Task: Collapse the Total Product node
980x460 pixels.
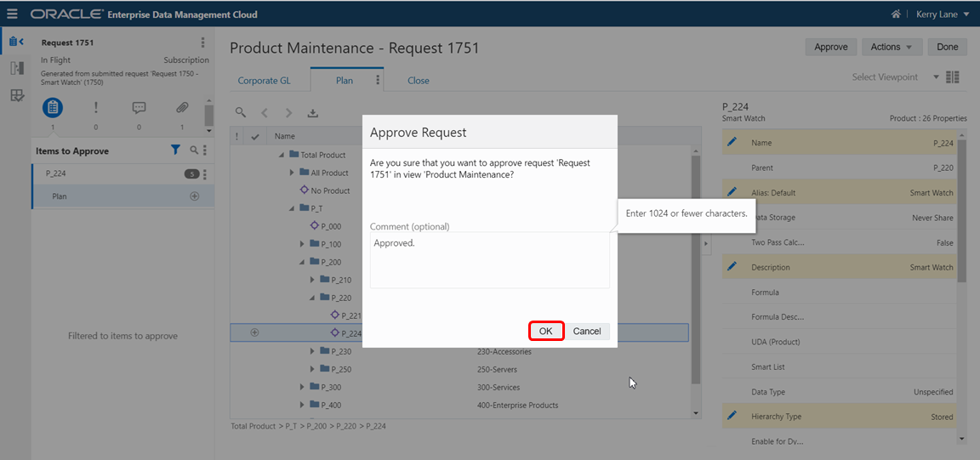Action: (x=282, y=155)
